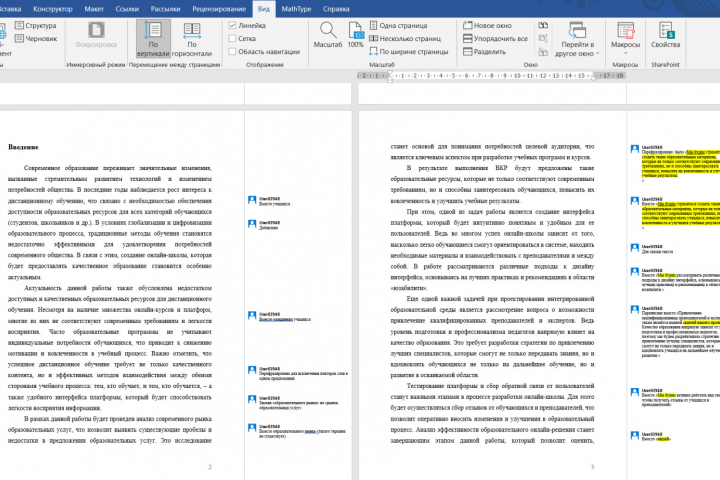720x480 pixels.
Task: Click the synchronous scrolling icon
Action: coord(543,39)
